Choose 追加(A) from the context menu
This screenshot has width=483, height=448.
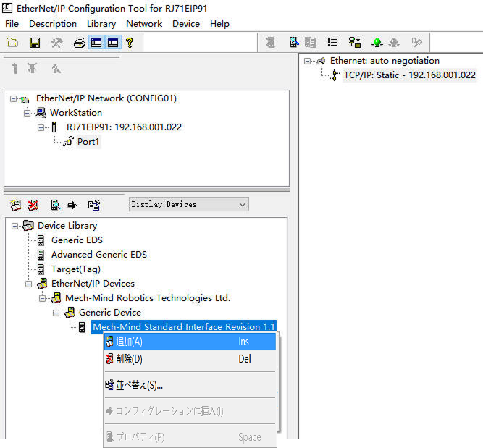pos(130,342)
